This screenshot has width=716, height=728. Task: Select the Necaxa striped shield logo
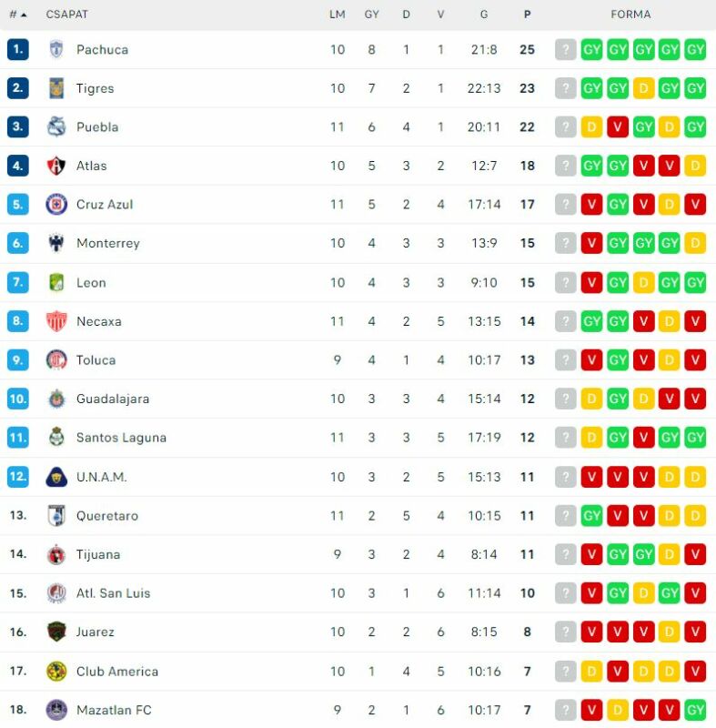click(56, 321)
